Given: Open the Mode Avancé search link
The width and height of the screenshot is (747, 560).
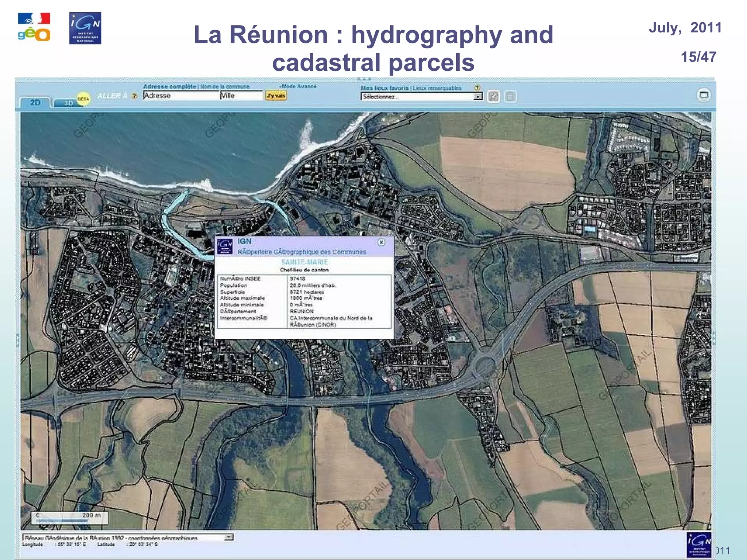Looking at the screenshot, I should pyautogui.click(x=298, y=86).
